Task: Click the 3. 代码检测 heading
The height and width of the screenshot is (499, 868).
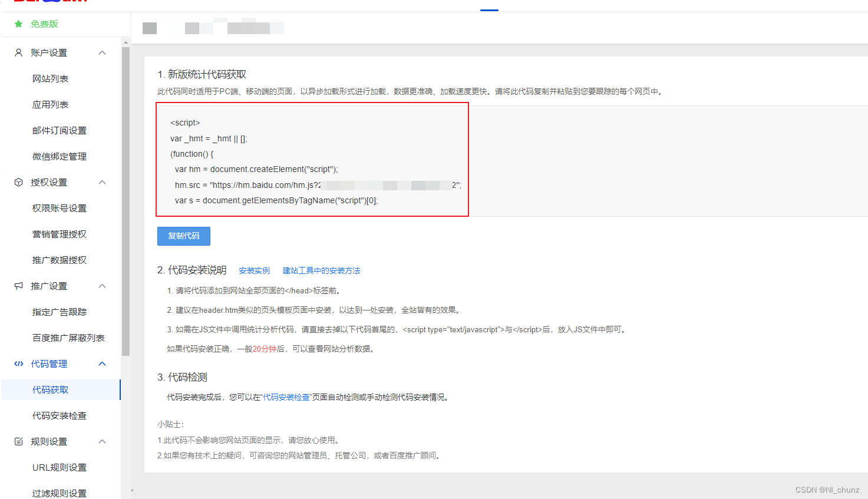Action: 182,377
